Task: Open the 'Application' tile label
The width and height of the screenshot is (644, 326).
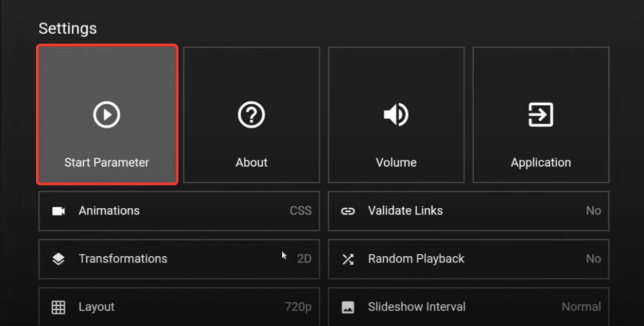Action: [541, 162]
